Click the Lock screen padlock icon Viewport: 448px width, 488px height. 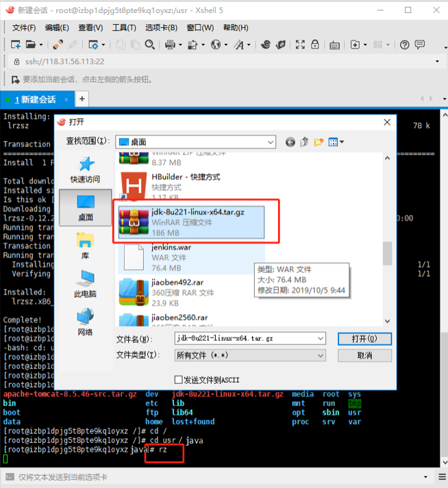point(315,44)
